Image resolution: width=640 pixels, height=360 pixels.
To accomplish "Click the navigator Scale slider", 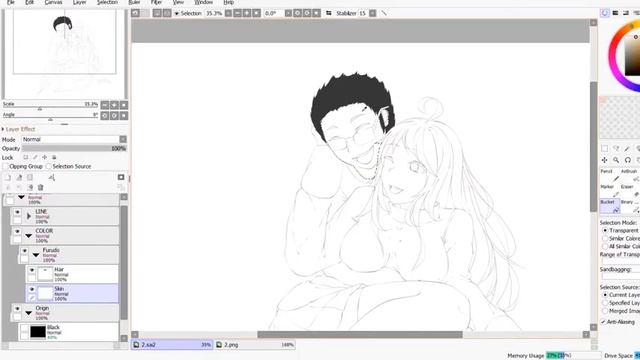I will point(51,106).
